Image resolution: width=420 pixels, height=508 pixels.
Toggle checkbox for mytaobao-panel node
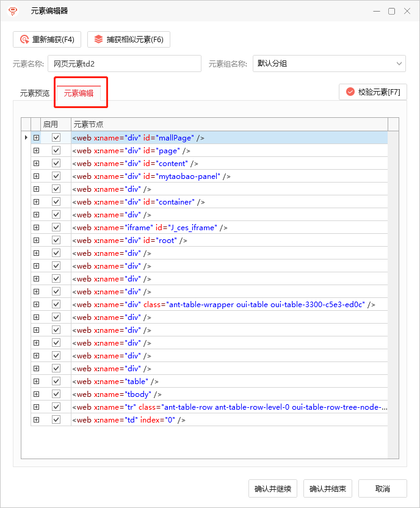pos(56,176)
